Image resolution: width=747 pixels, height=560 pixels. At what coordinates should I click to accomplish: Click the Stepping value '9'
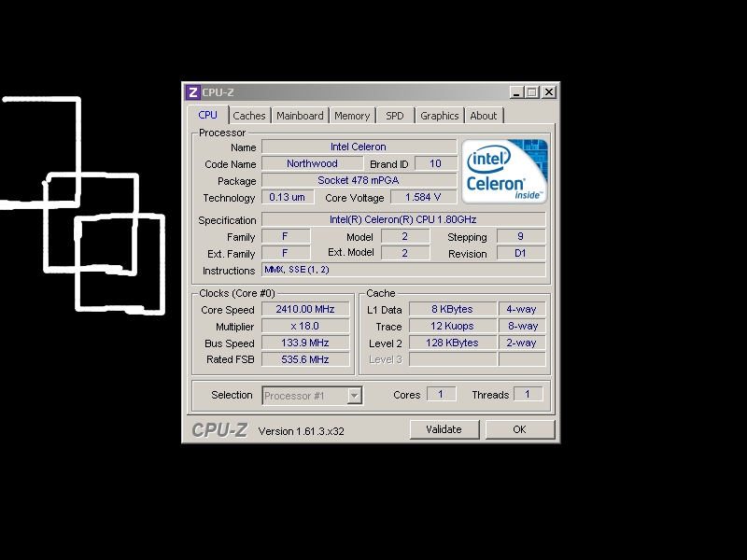pyautogui.click(x=521, y=236)
